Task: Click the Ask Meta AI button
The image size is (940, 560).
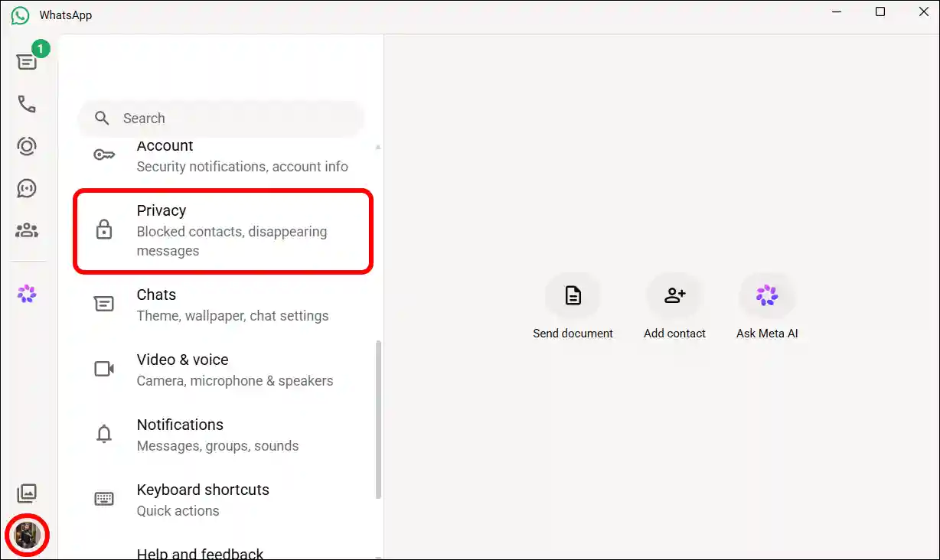Action: 767,307
